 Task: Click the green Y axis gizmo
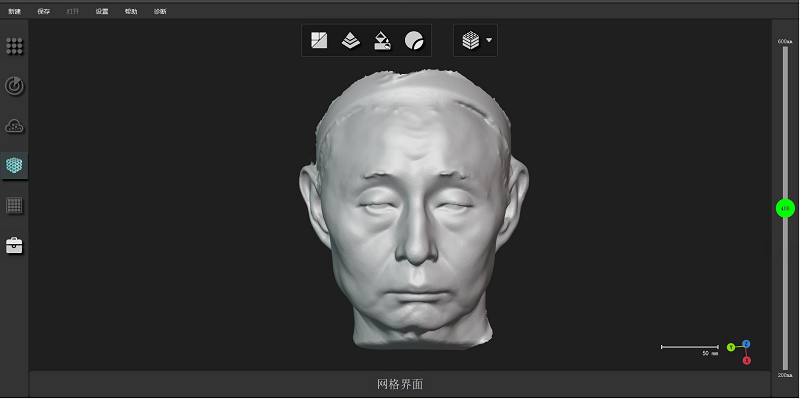coord(731,347)
